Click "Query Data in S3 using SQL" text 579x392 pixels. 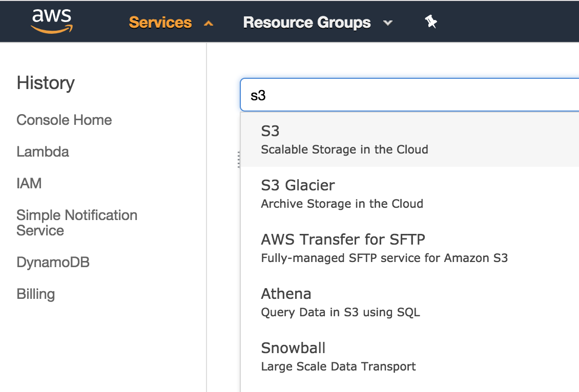coord(340,312)
